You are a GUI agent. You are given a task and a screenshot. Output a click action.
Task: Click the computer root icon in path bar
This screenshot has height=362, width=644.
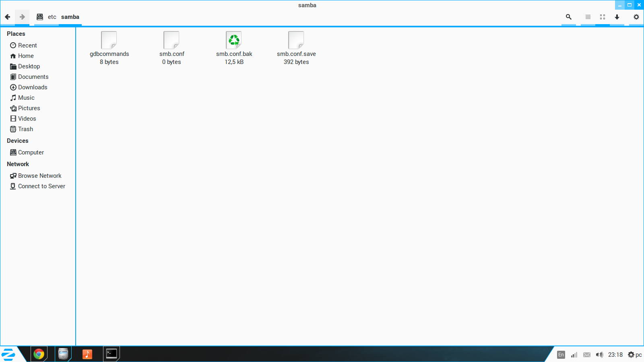point(40,17)
